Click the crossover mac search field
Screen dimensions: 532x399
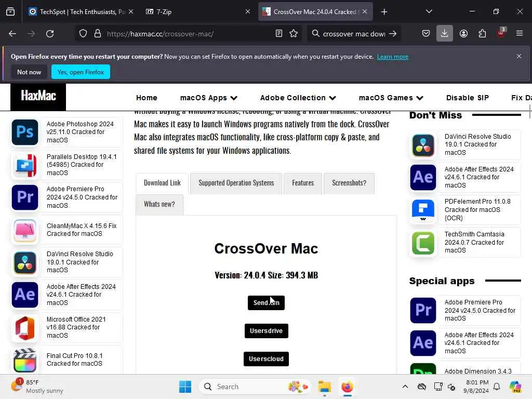click(354, 34)
